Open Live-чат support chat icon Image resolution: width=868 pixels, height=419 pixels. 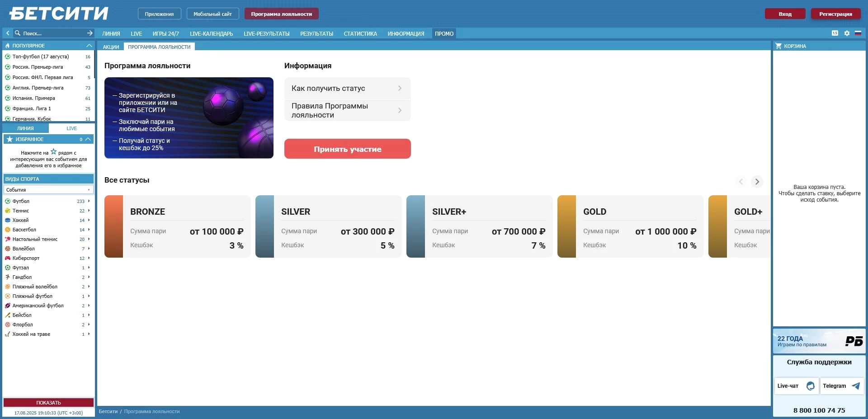click(811, 386)
